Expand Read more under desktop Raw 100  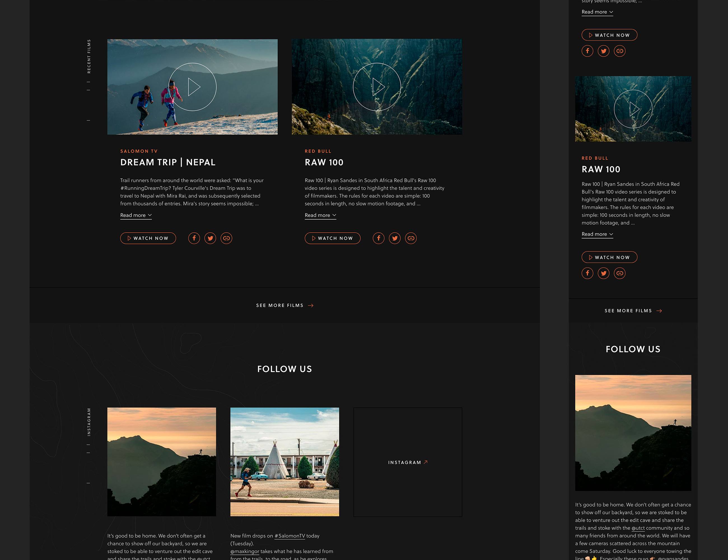click(320, 215)
